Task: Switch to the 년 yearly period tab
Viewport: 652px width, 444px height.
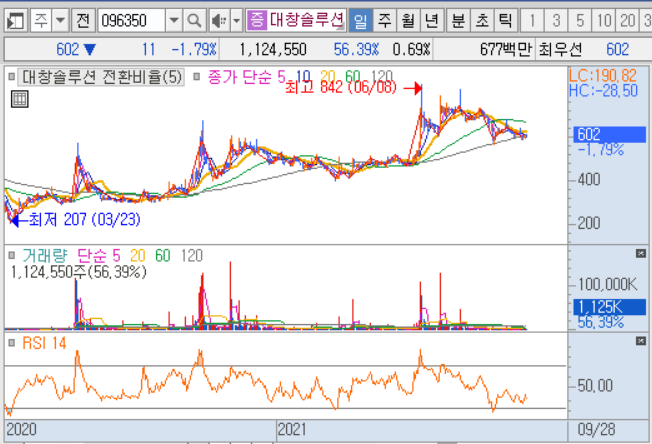Action: [x=432, y=20]
